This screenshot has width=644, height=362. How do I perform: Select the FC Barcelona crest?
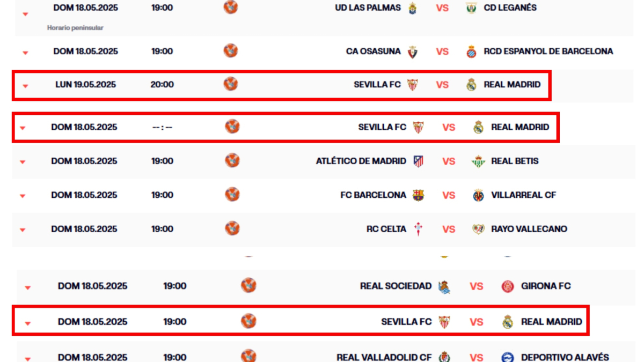[418, 195]
